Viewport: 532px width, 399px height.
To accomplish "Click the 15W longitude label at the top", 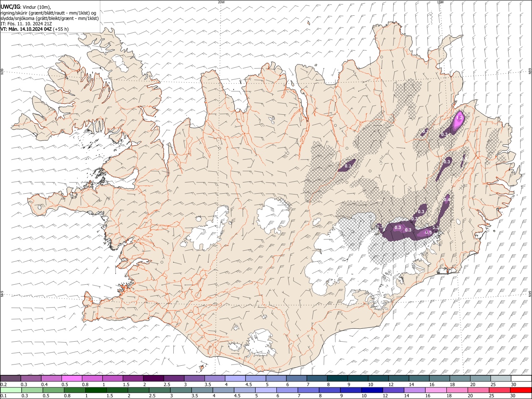I will point(440,2).
